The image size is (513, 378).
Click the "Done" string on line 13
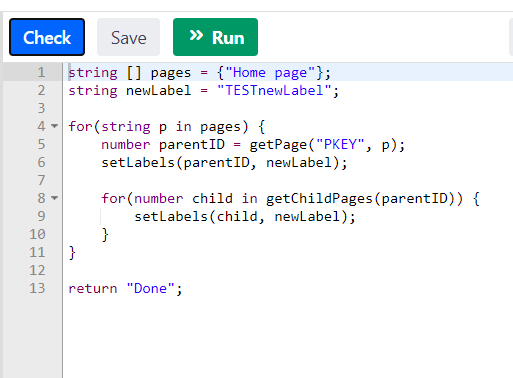(x=150, y=289)
